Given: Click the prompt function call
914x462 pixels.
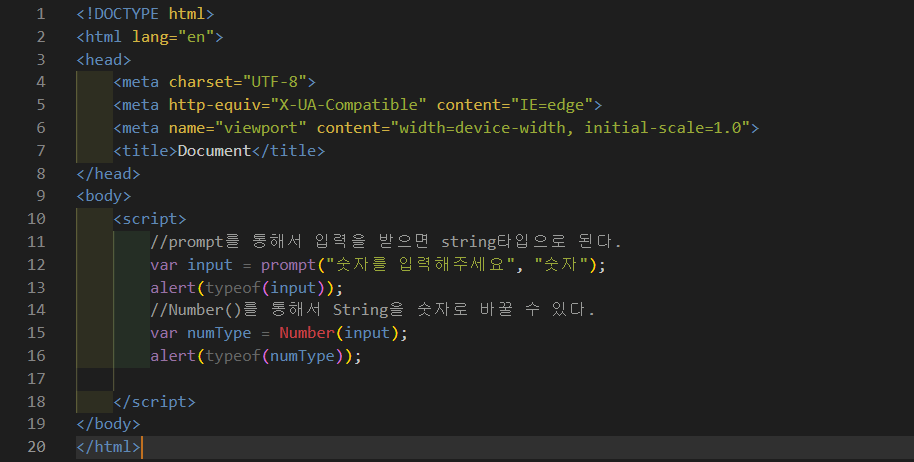Looking at the screenshot, I should 289,265.
